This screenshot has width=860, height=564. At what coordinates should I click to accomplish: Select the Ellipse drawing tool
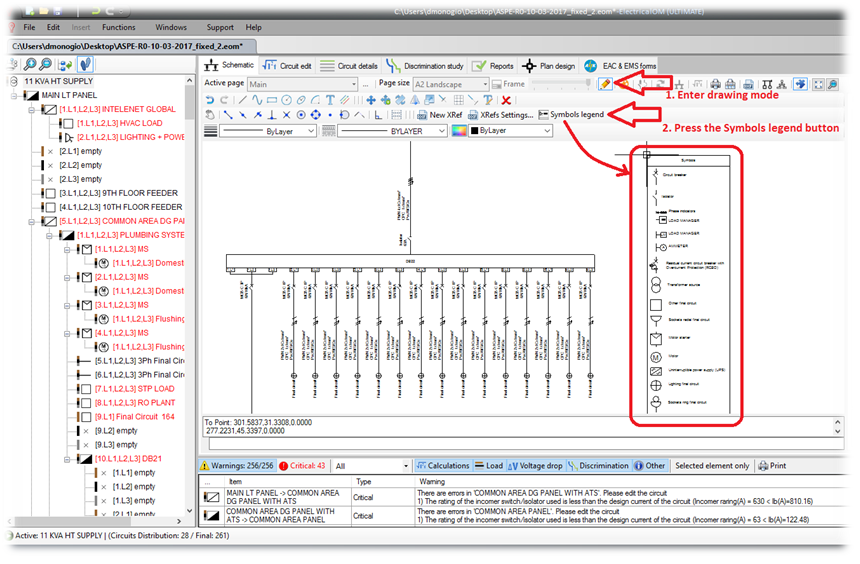(x=301, y=100)
